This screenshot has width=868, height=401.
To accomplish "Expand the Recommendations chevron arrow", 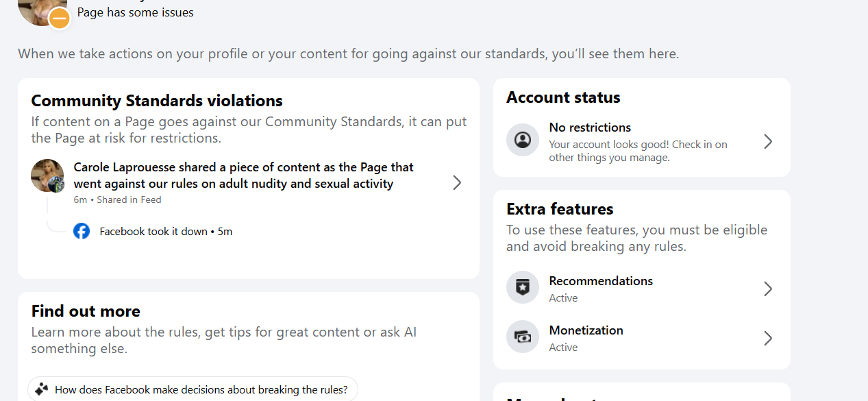I will [x=768, y=289].
